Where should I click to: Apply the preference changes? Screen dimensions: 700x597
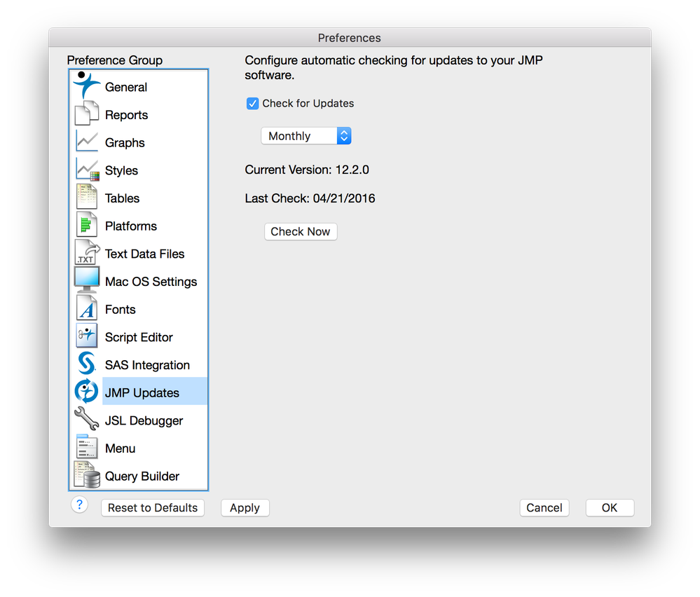[245, 508]
